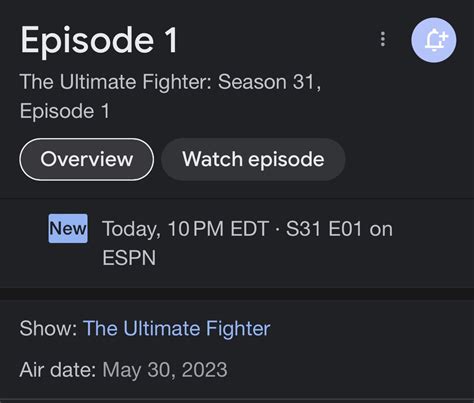Image resolution: width=474 pixels, height=403 pixels.
Task: Click the S31 E01 episode code
Action: tap(324, 229)
